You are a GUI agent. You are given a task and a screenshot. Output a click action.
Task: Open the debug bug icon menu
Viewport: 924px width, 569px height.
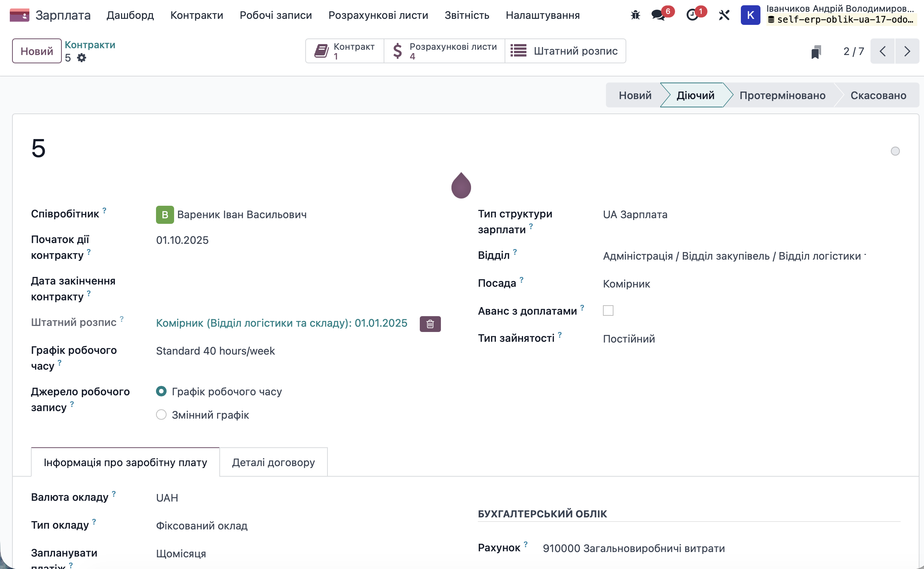[635, 15]
